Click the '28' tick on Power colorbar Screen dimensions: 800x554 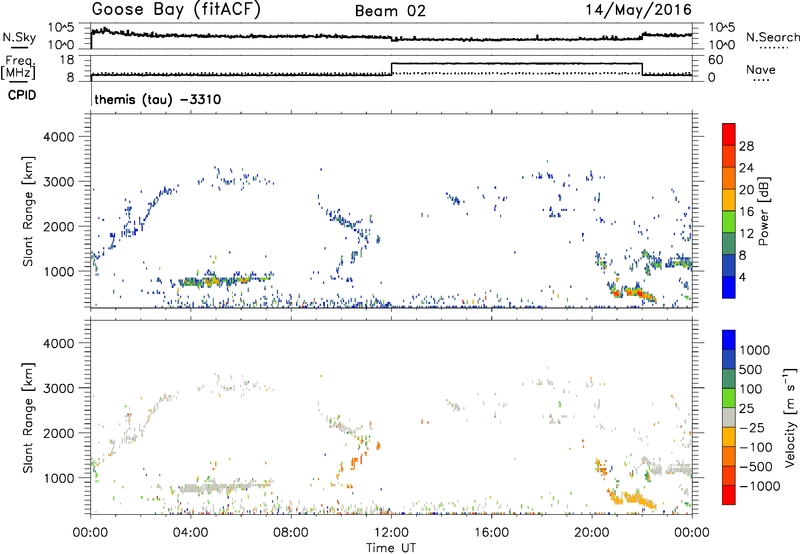746,146
